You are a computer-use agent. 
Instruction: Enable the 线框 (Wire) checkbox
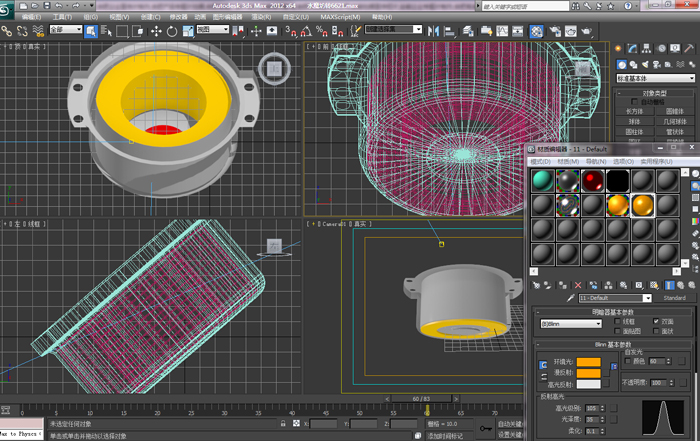coord(616,322)
